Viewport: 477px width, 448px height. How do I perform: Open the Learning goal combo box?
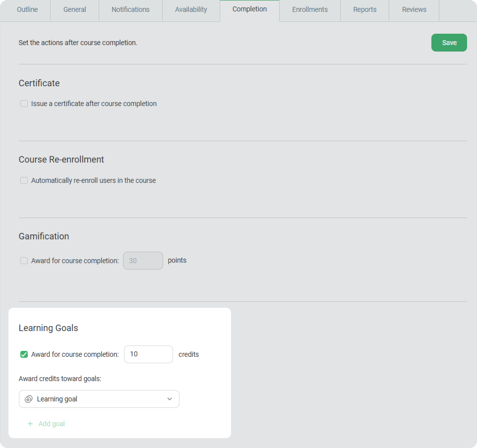[x=99, y=399]
